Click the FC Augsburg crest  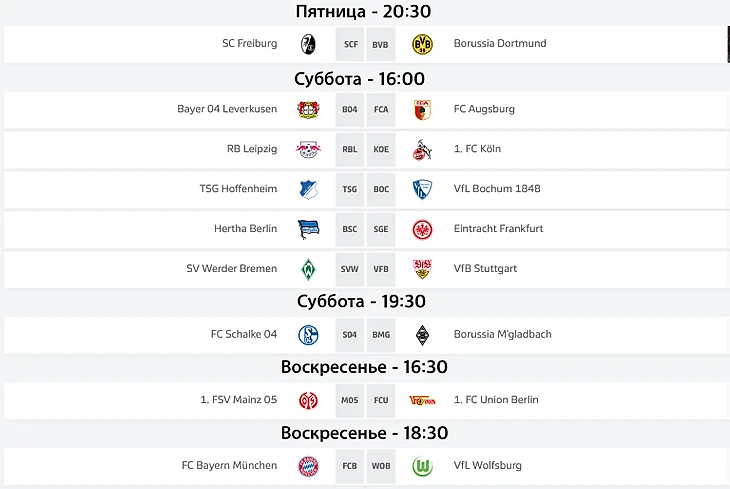tap(422, 109)
